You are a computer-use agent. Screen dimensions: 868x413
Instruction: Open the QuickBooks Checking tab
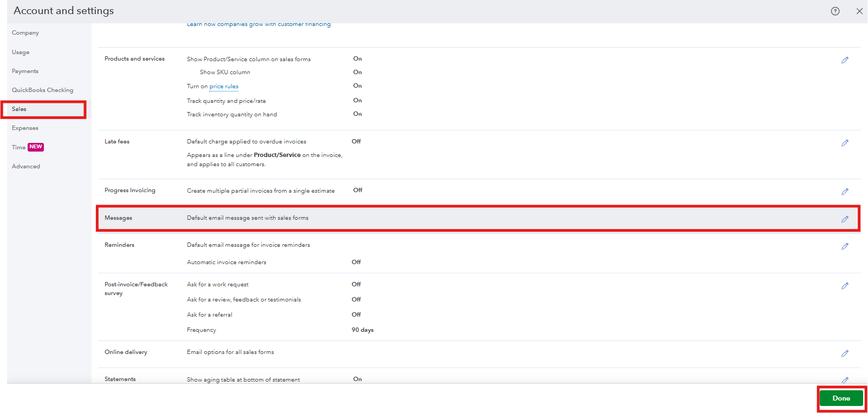(42, 90)
